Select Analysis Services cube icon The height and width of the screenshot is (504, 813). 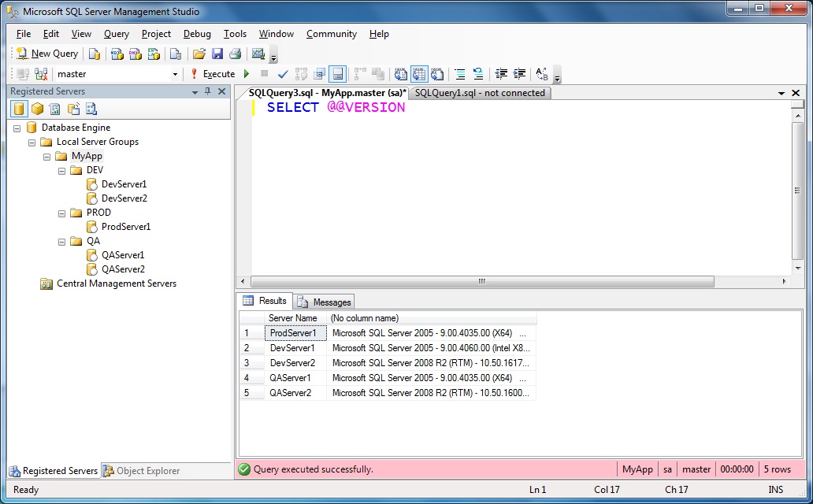(x=37, y=109)
